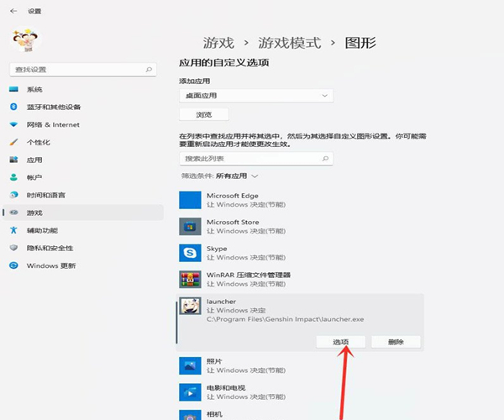
Task: Open the 桌面应用 dropdown
Action: click(x=256, y=96)
